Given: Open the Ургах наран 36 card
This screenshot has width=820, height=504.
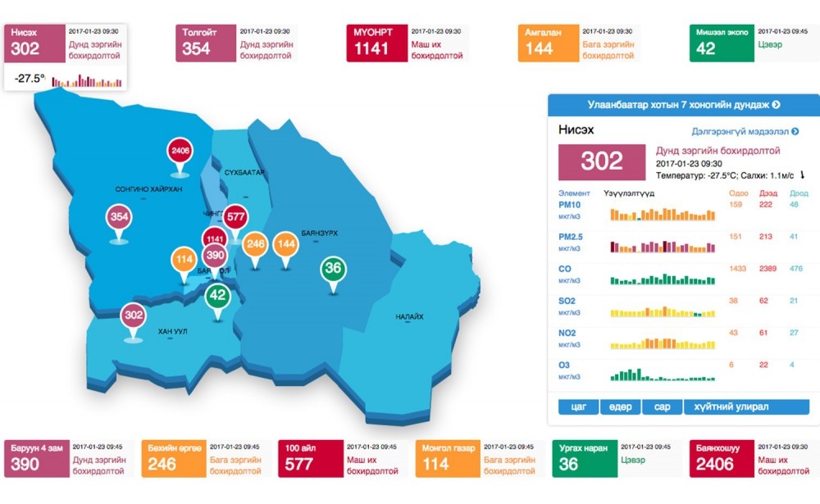Looking at the screenshot, I should coord(617,458).
